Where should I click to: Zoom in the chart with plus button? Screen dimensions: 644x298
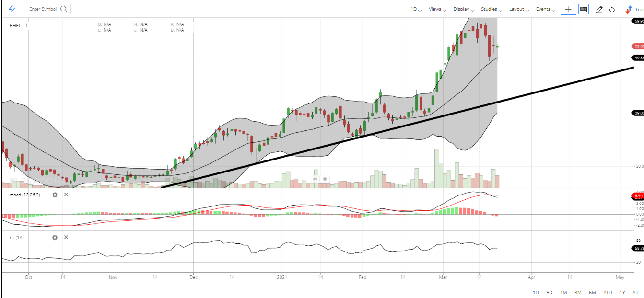click(x=325, y=179)
